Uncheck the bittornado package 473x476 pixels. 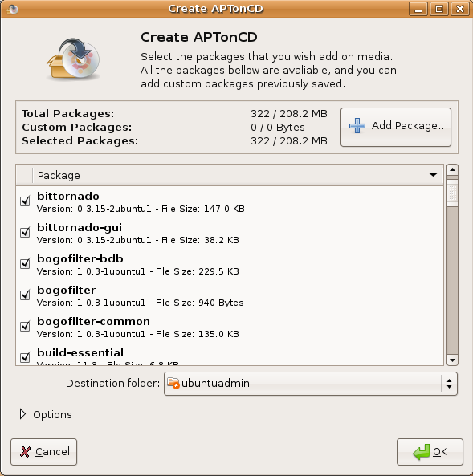pos(25,201)
